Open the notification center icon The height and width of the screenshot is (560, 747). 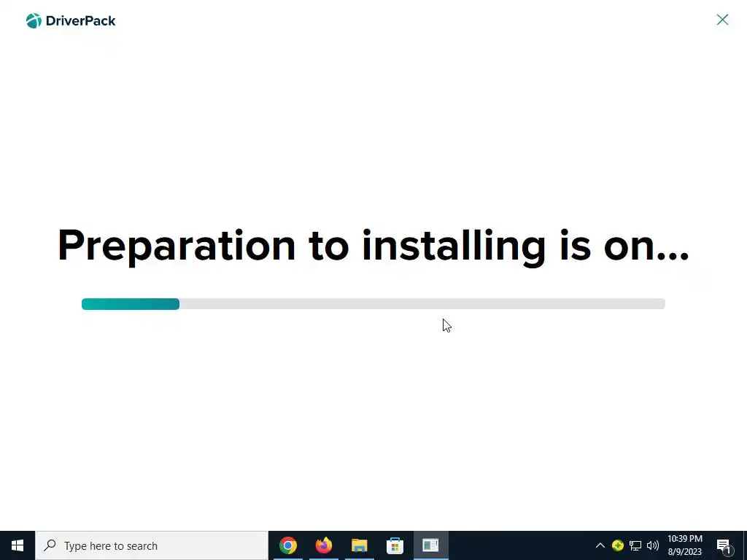click(x=724, y=545)
